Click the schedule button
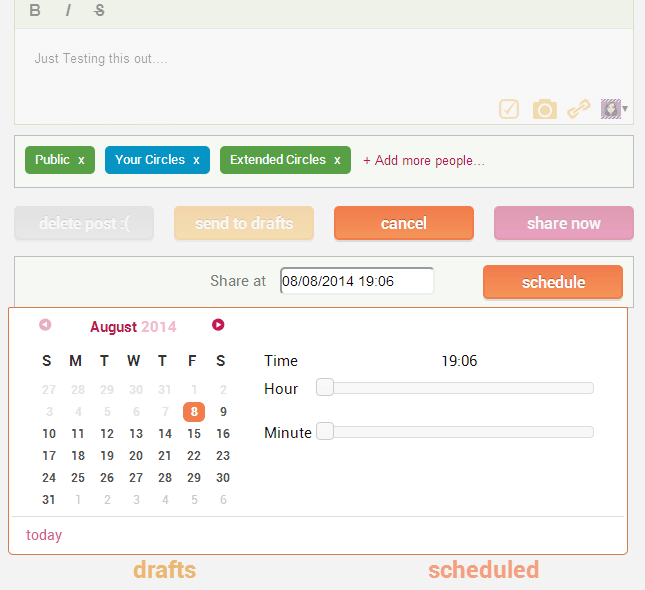645x590 pixels. [553, 282]
